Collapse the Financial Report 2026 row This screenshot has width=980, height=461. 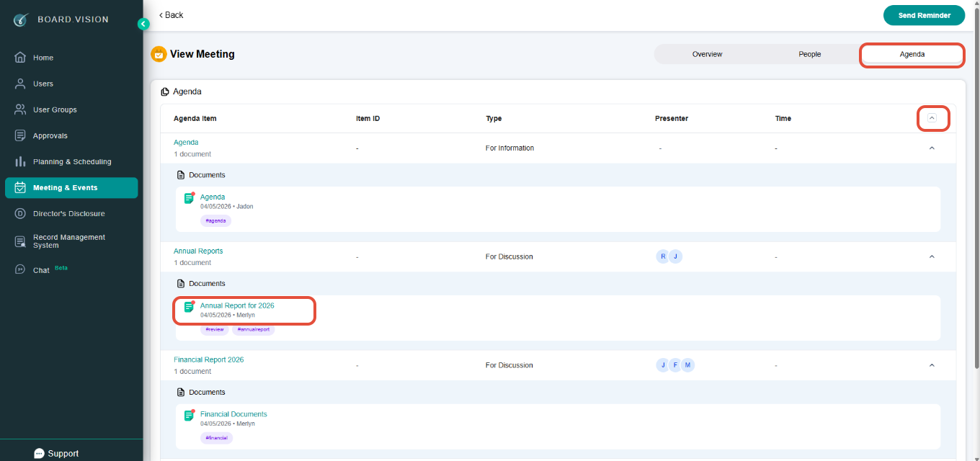pyautogui.click(x=932, y=365)
